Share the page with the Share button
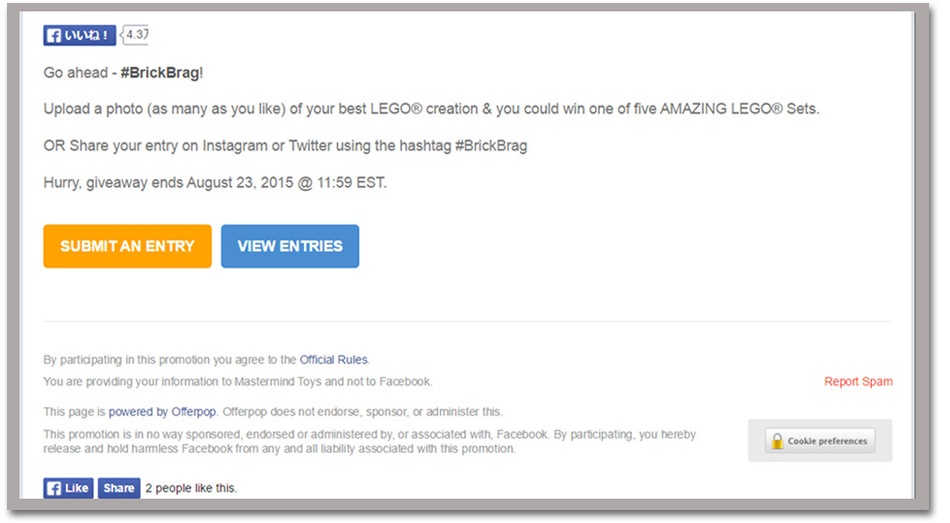The height and width of the screenshot is (523, 950). point(119,488)
